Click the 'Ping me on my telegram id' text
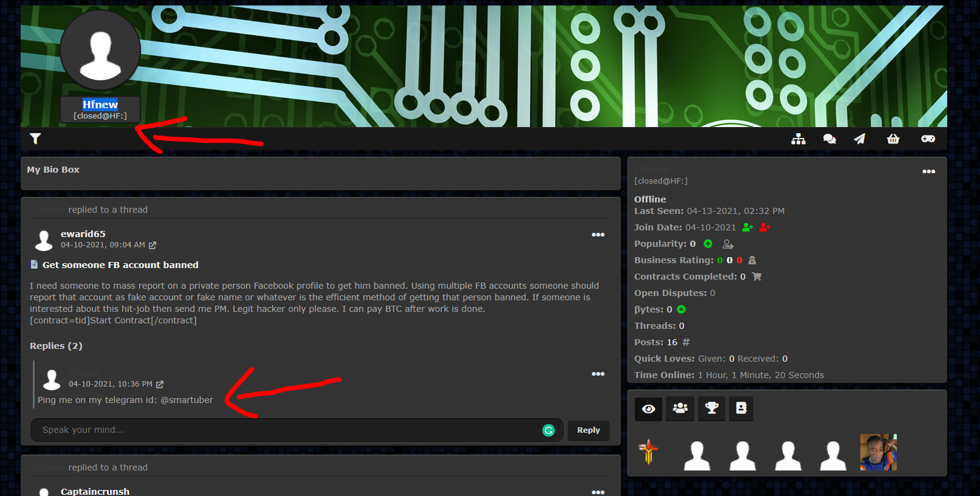Image resolution: width=980 pixels, height=496 pixels. (125, 400)
